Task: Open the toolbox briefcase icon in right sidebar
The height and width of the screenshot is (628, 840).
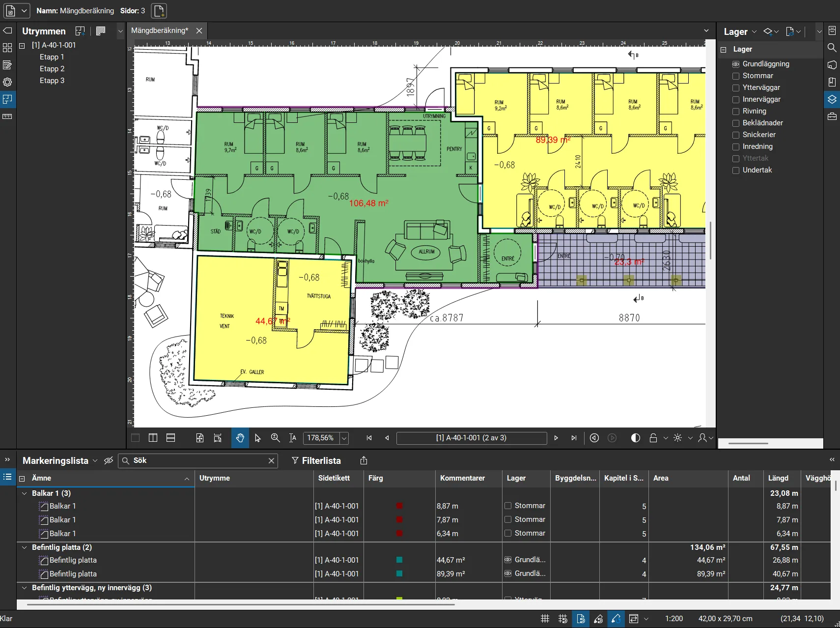Action: (x=832, y=116)
